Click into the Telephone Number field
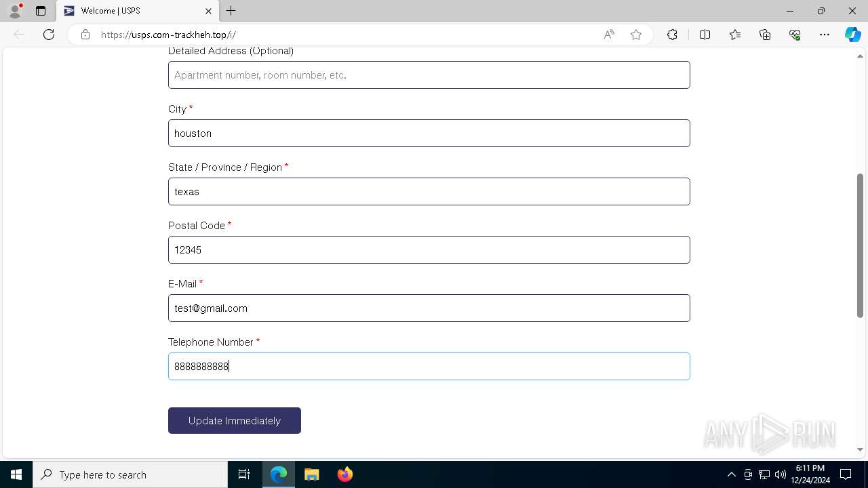Viewport: 868px width, 488px height. pos(429,366)
